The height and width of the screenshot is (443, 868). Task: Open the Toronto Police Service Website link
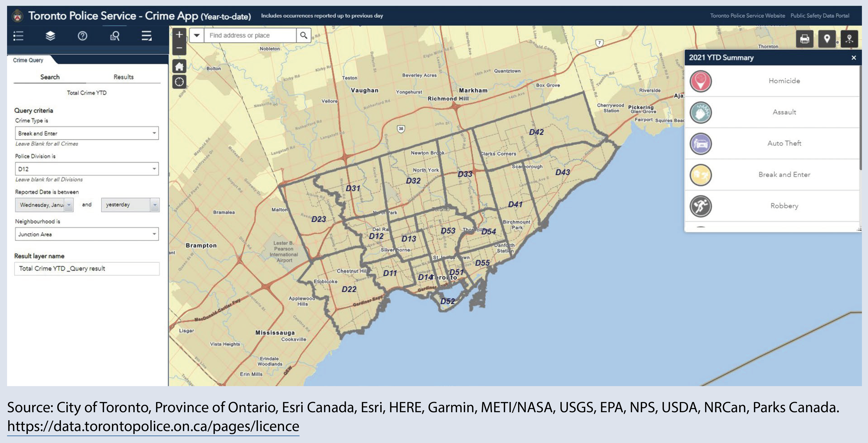(747, 15)
